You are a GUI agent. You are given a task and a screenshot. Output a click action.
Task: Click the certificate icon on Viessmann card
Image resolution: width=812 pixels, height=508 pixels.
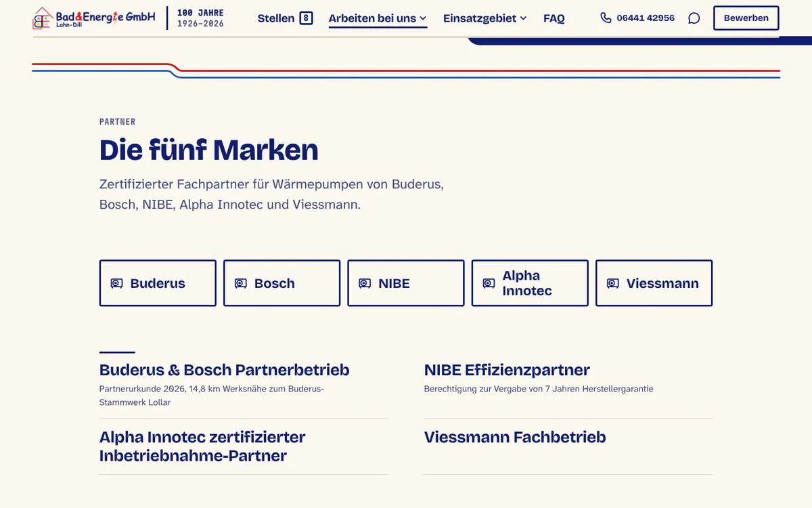click(x=612, y=283)
